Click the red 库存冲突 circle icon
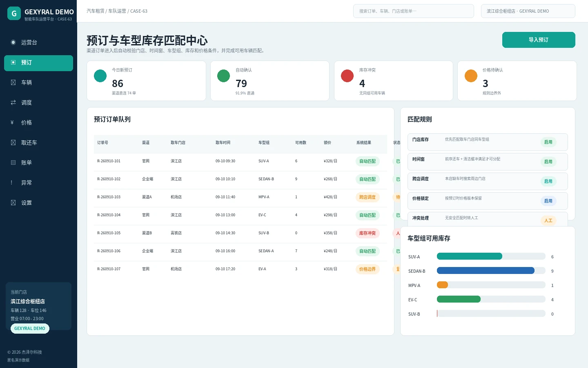Screen dimensions: 588x368 click(347, 76)
